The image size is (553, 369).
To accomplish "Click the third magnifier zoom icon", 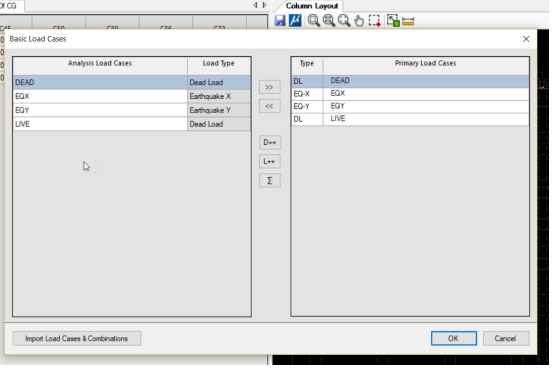I will pos(344,20).
